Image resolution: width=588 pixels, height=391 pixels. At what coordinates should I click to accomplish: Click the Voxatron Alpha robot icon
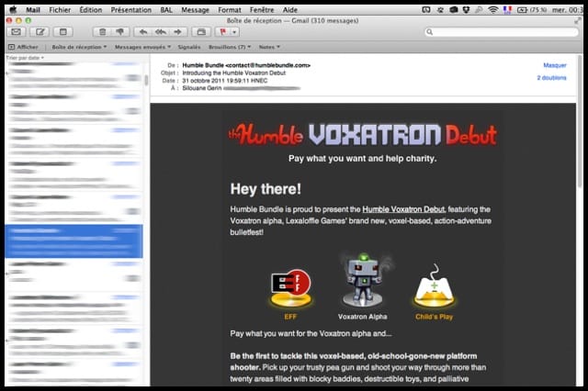coord(363,279)
